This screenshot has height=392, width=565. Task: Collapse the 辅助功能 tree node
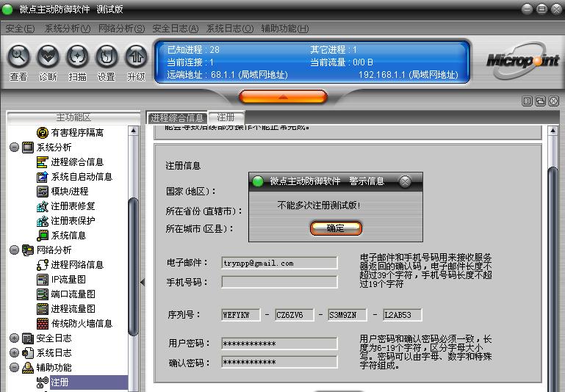point(15,368)
